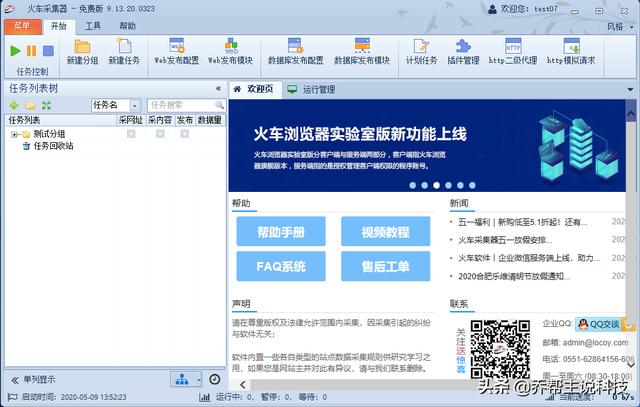
Task: Open news 2020合肥乐维清明节放假通知
Action: pyautogui.click(x=513, y=276)
